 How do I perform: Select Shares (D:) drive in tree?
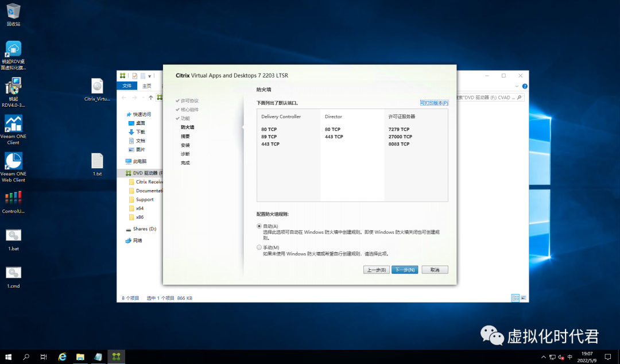pos(145,229)
